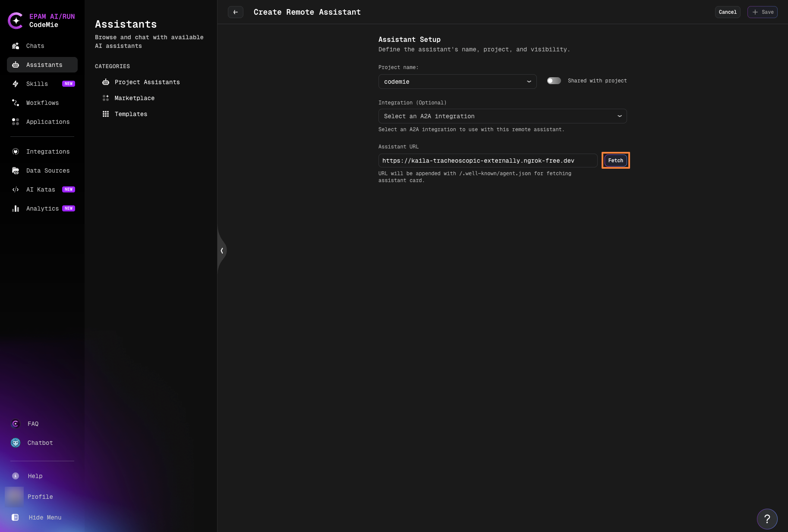788x532 pixels.
Task: Open Analytics bar chart icon
Action: click(x=16, y=209)
